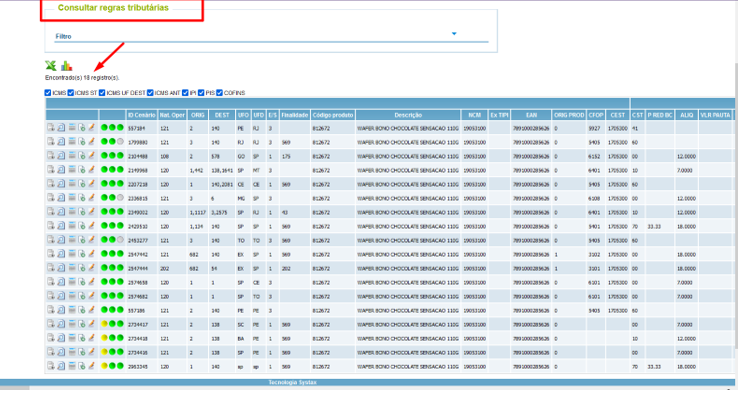Toggle the PIS checkbox
Viewport: 742px width, 397px height.
point(201,93)
